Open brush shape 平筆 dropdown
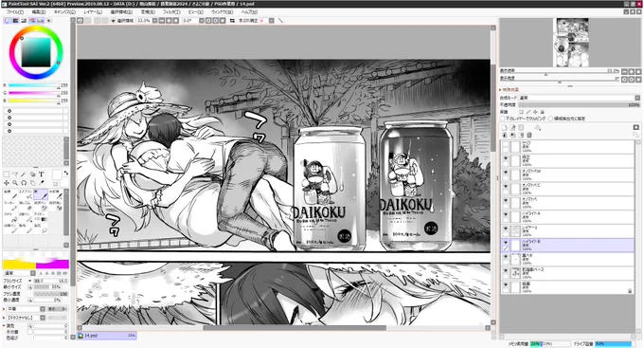 pos(25,309)
